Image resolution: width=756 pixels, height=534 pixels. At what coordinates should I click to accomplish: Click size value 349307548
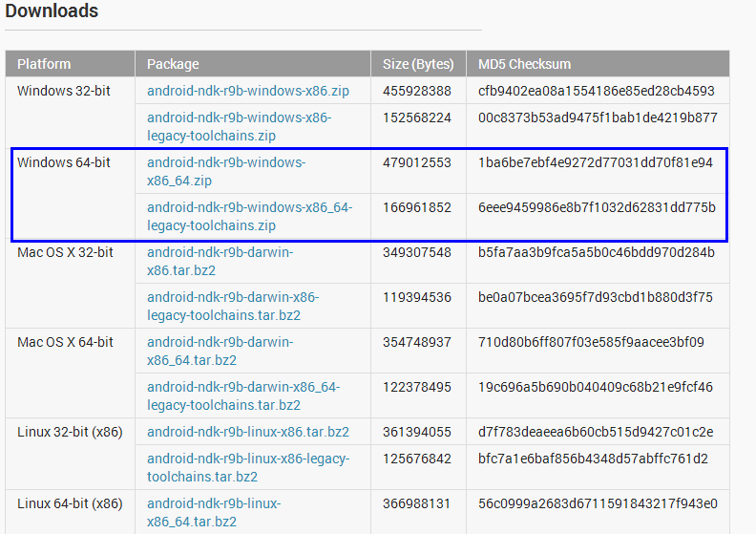[x=417, y=252]
